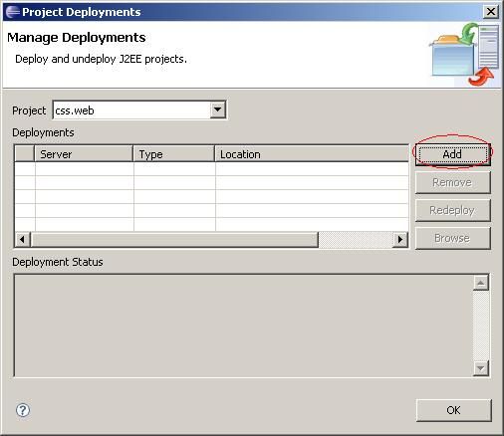Sort by the Server column header
Viewport: 504px width, 436px height.
point(84,154)
